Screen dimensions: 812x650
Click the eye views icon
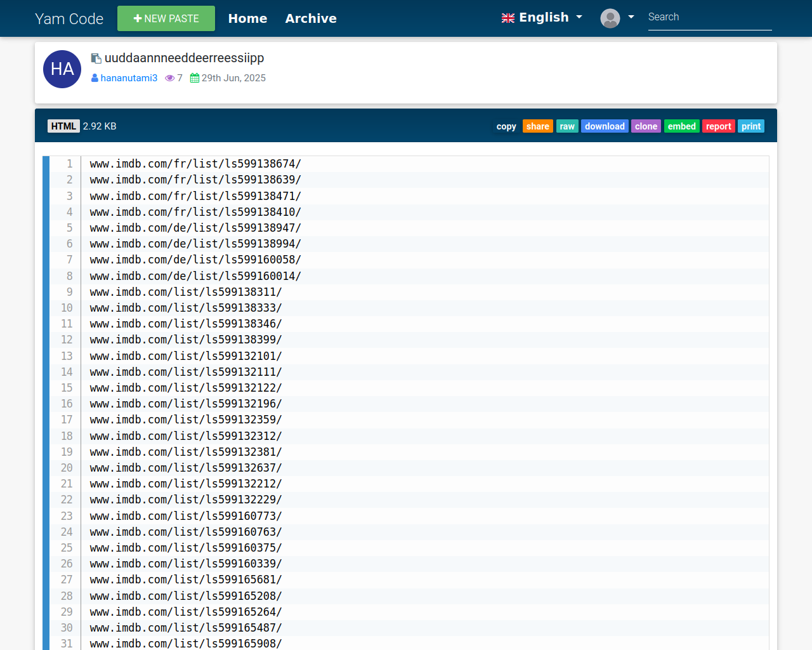click(x=170, y=78)
